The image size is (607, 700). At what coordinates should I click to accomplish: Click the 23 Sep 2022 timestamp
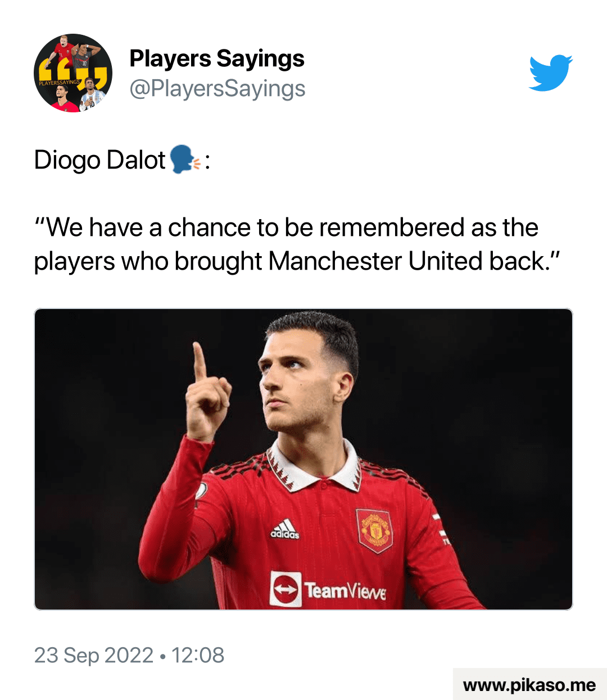pos(94,655)
